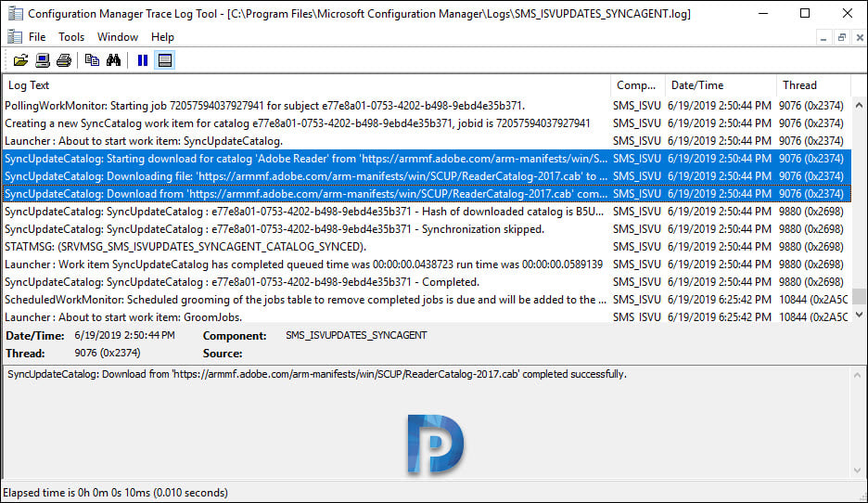Select 'SyncUpdateCatalog: Downloading file' log row
Screen dimensions: 868x503
(x=427, y=176)
